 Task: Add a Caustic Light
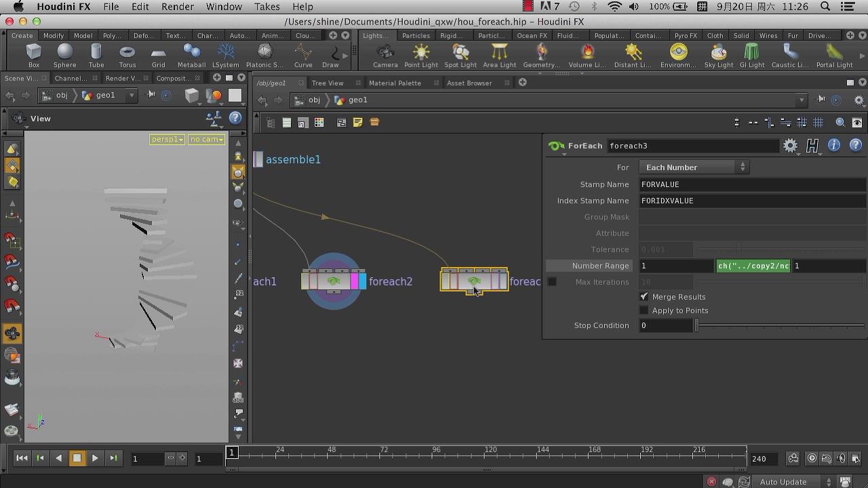tap(790, 56)
